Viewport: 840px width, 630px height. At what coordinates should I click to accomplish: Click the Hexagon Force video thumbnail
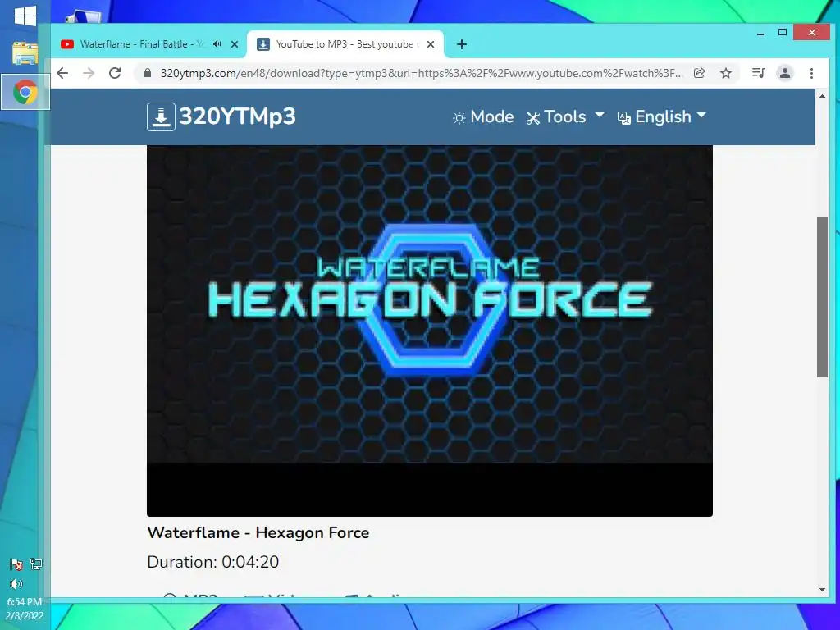[x=430, y=331]
